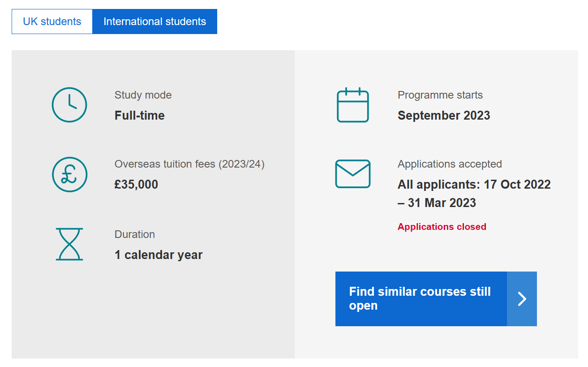Switch to the UK students tab
This screenshot has width=588, height=367.
[52, 22]
